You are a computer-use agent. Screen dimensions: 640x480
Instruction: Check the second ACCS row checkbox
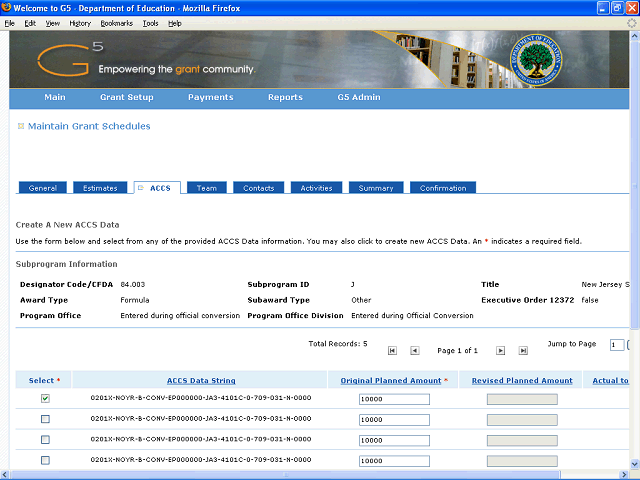click(45, 419)
